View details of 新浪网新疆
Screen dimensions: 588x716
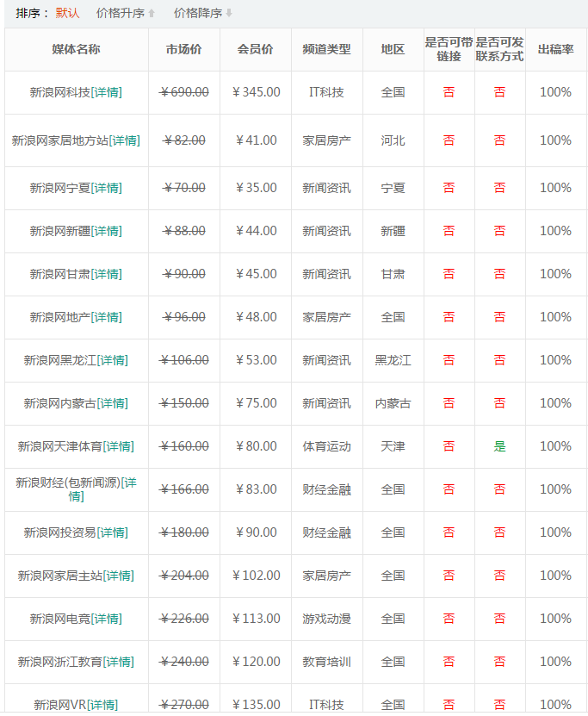point(107,231)
